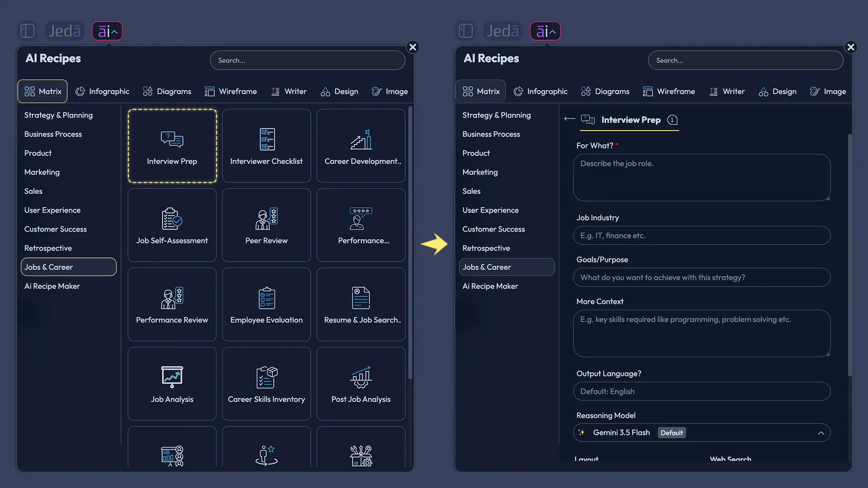868x488 pixels.
Task: Open the Performance Review recipe card
Action: click(172, 305)
